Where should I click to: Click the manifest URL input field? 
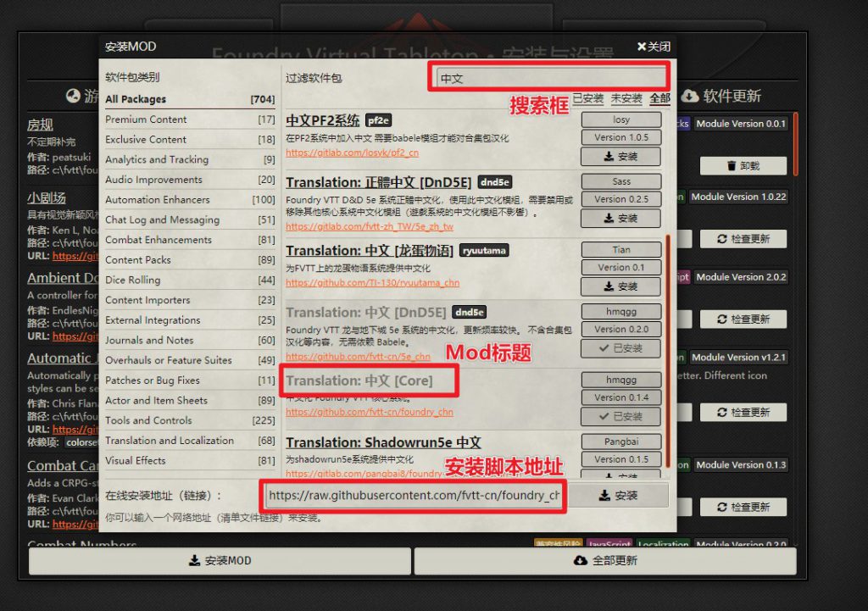(414, 496)
